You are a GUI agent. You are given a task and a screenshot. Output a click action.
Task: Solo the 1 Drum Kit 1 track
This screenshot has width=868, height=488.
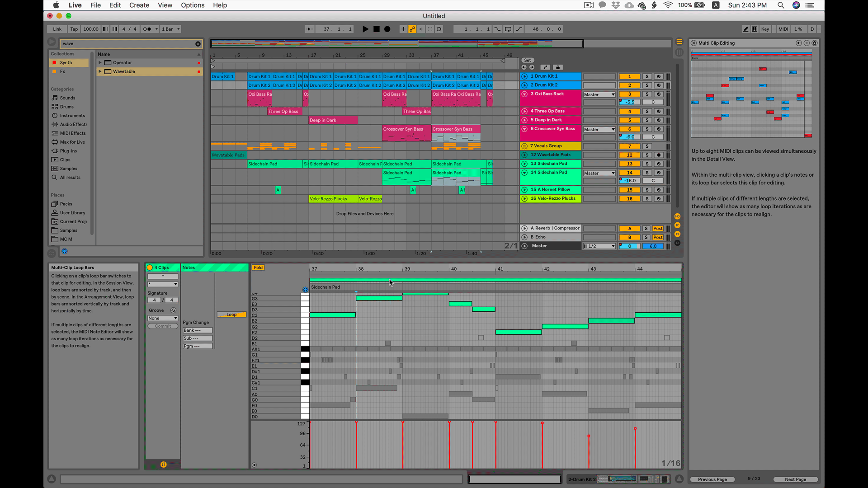(x=647, y=76)
